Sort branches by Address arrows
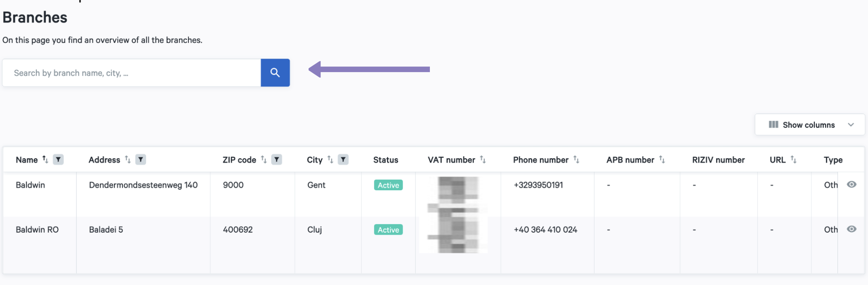This screenshot has width=868, height=285. click(128, 160)
